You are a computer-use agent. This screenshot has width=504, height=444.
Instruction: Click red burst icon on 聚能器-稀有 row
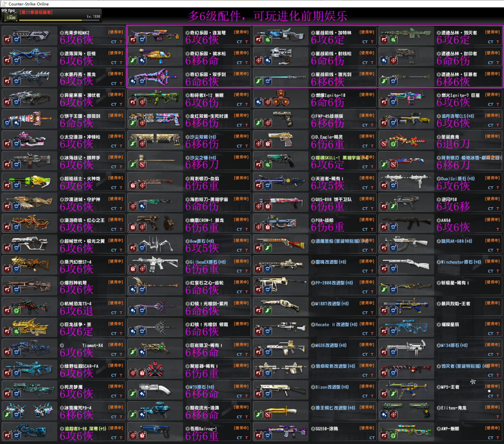coord(142,374)
